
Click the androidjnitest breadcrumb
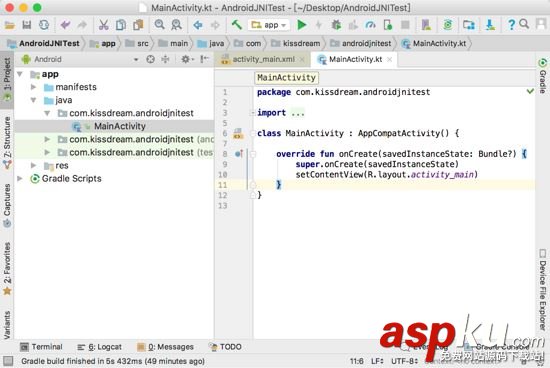(361, 44)
